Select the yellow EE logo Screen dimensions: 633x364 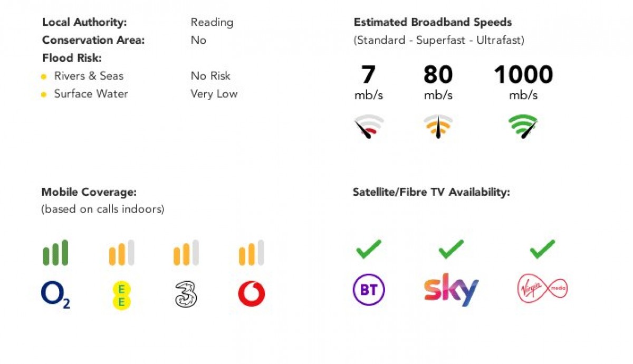121,295
